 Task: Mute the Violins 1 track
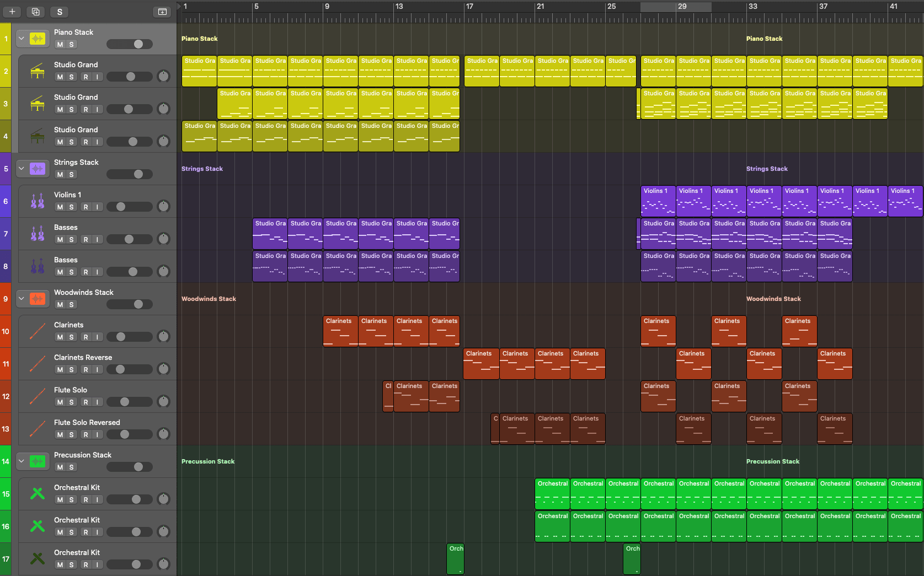click(60, 207)
